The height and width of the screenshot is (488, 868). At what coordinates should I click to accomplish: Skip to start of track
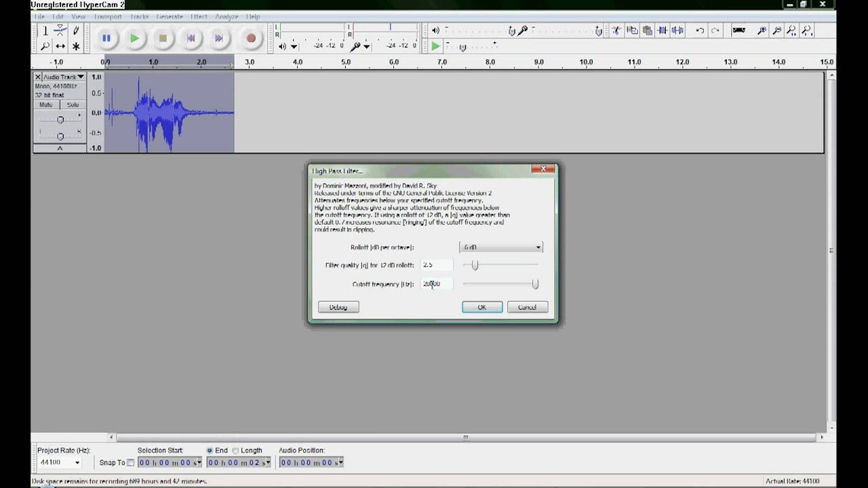pos(191,39)
